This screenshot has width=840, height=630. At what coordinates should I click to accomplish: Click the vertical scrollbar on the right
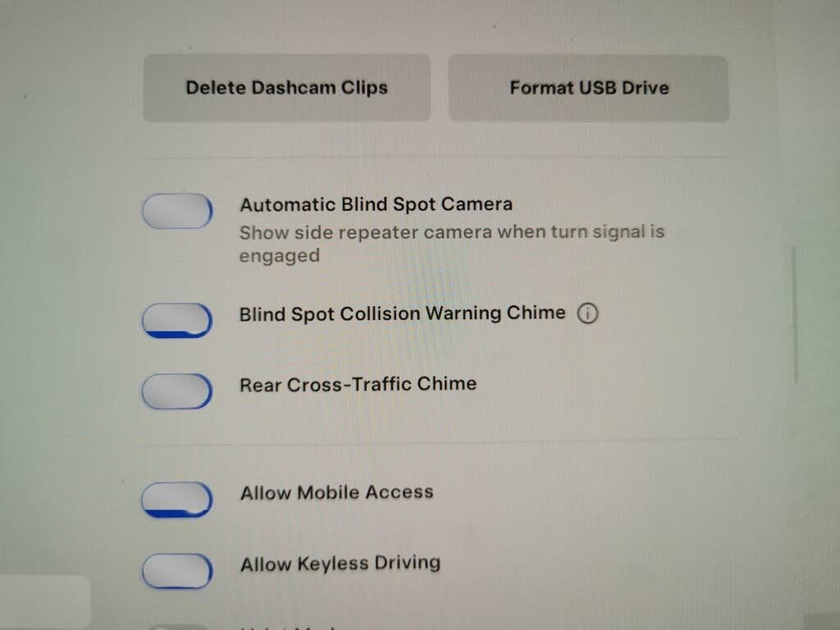tap(794, 314)
